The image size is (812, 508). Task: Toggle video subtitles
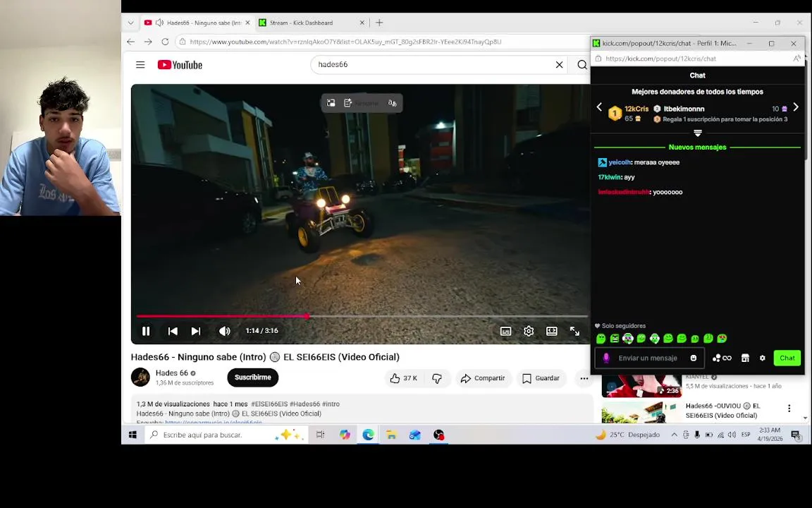[x=505, y=331]
